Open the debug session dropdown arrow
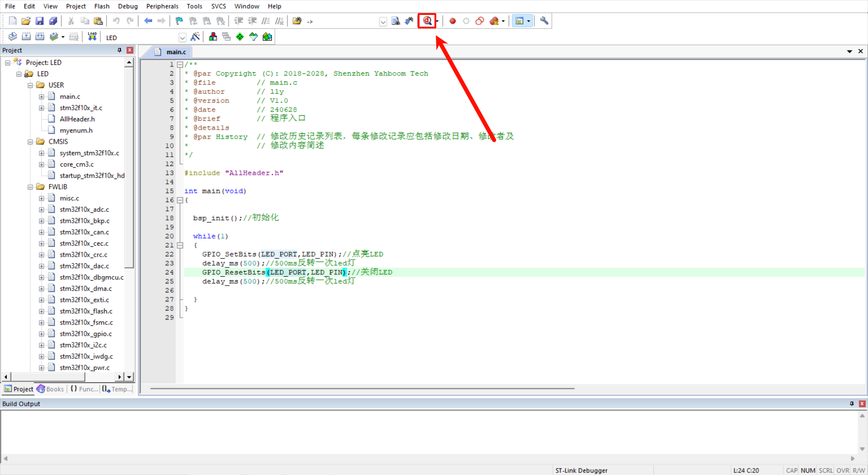 pyautogui.click(x=437, y=21)
